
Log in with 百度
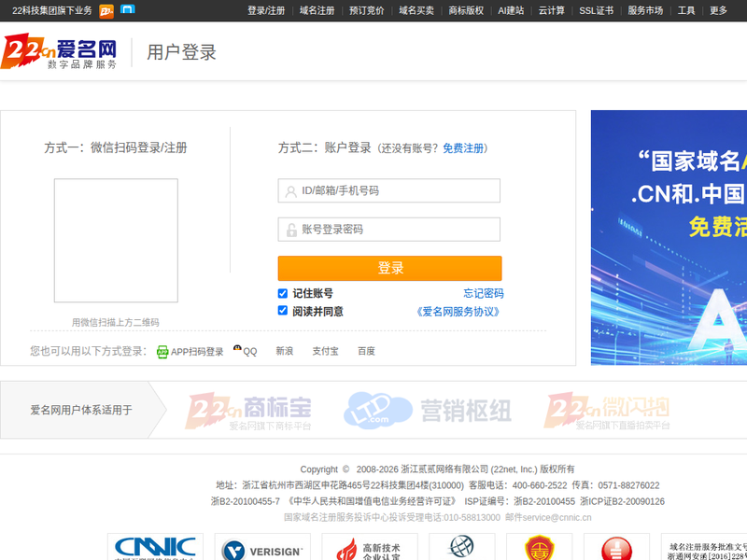[366, 351]
